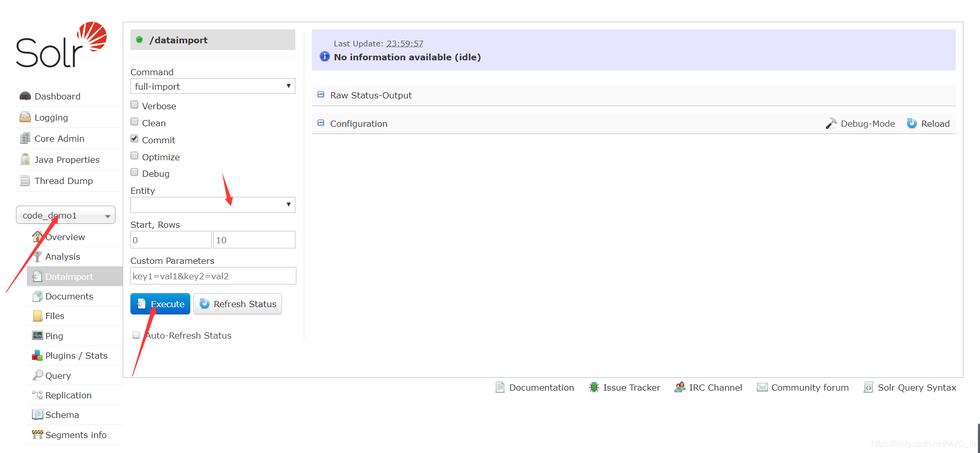
Task: Open the Thread Dump menu item
Action: point(69,181)
